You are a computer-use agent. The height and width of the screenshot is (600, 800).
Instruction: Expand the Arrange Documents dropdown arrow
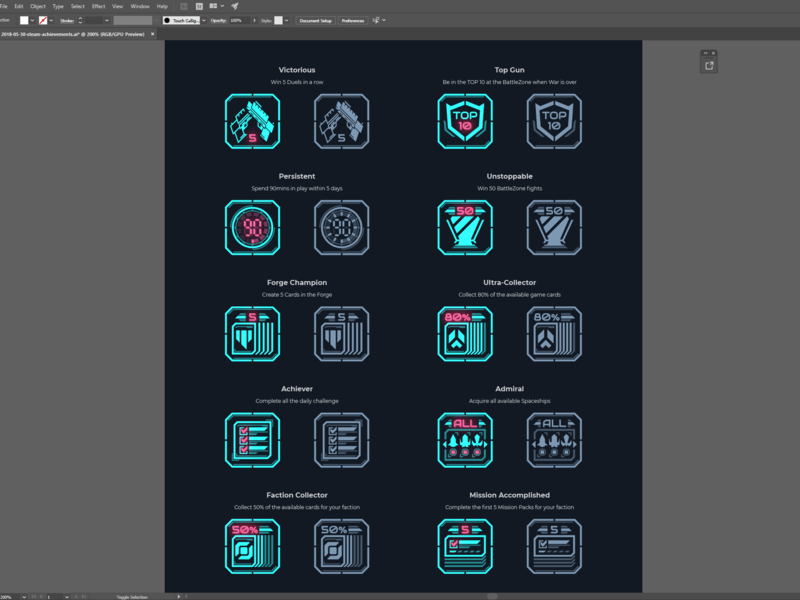click(x=222, y=6)
